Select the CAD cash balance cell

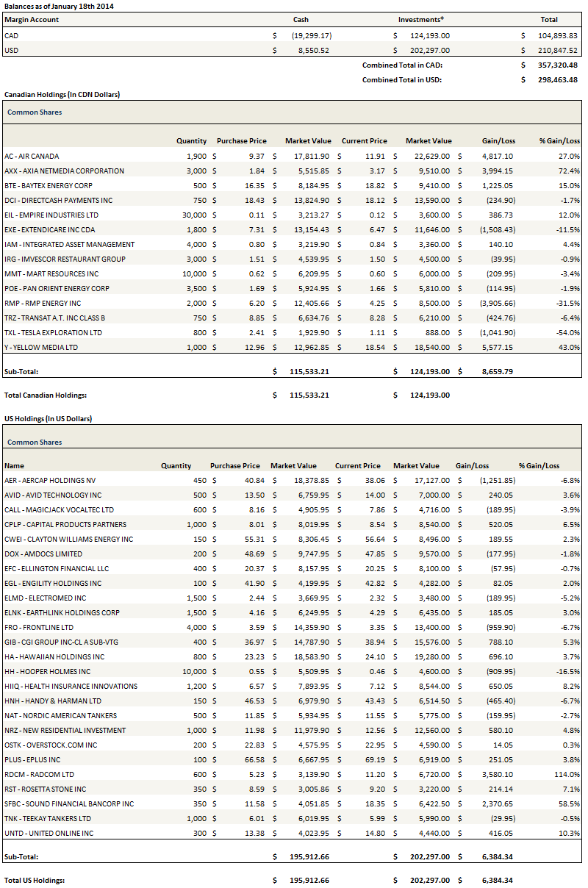[312, 35]
